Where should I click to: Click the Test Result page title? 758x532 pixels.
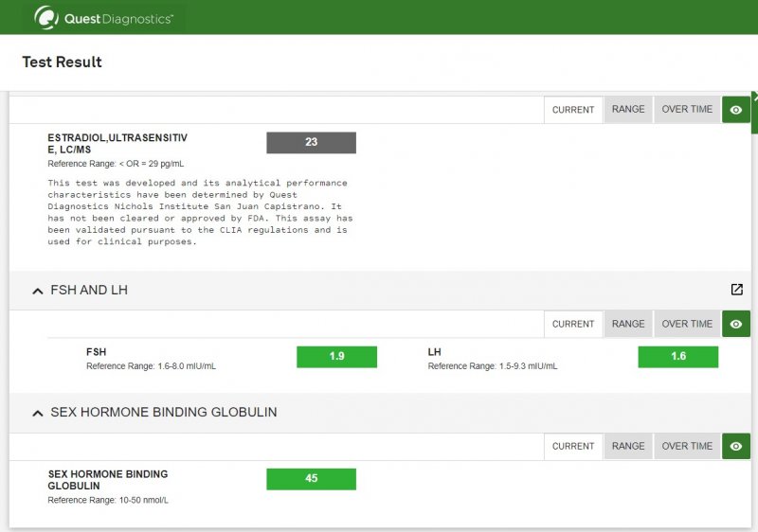(62, 62)
